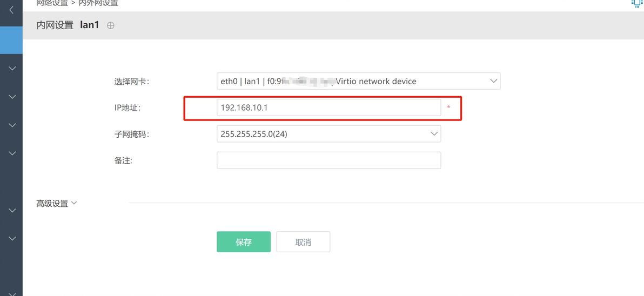The width and height of the screenshot is (644, 296).
Task: Expand the fourth sidebar chevron menu
Action: pyautogui.click(x=12, y=153)
